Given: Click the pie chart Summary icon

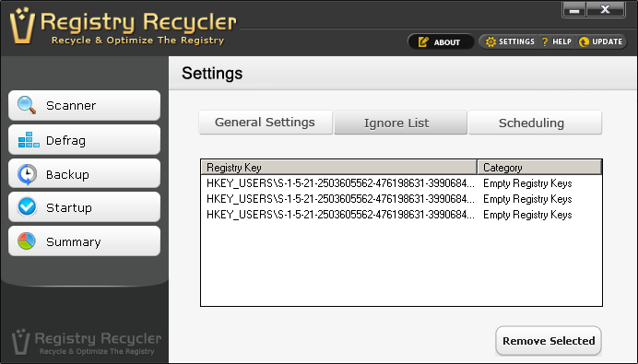Looking at the screenshot, I should 27,241.
